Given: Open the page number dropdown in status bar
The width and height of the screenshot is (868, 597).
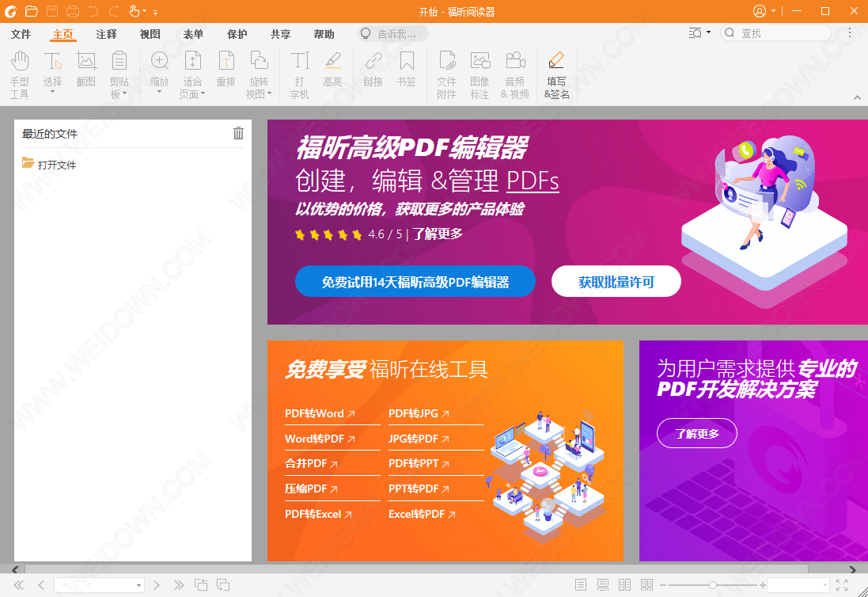Looking at the screenshot, I should (139, 586).
